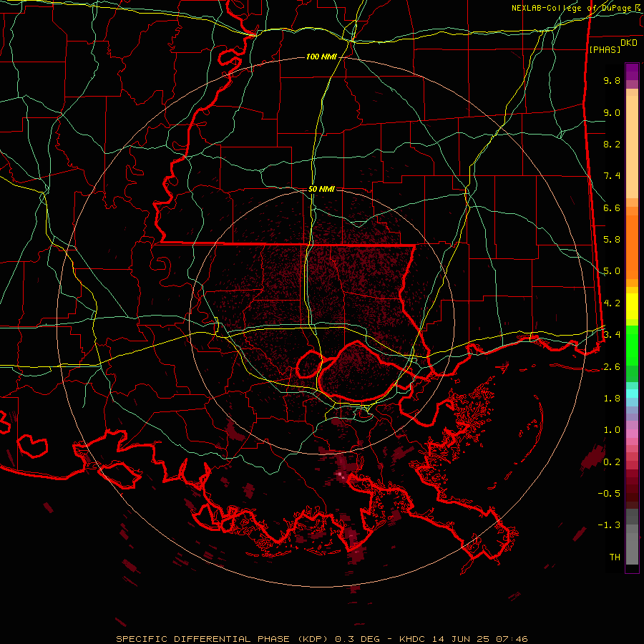Click the 2.6 value on color scale
644x644 pixels.
(612, 367)
